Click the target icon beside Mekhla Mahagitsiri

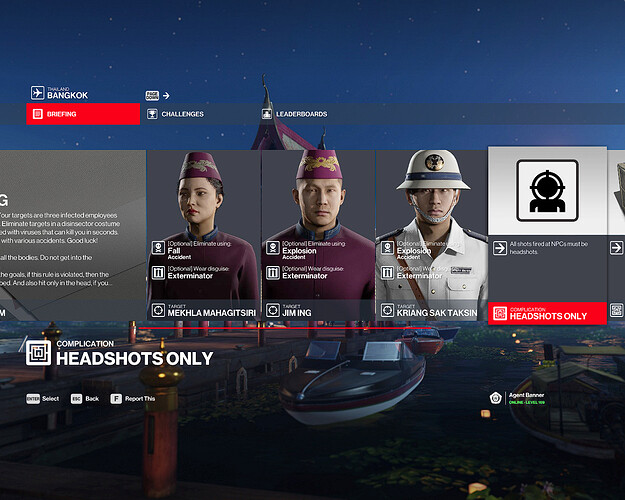click(158, 310)
